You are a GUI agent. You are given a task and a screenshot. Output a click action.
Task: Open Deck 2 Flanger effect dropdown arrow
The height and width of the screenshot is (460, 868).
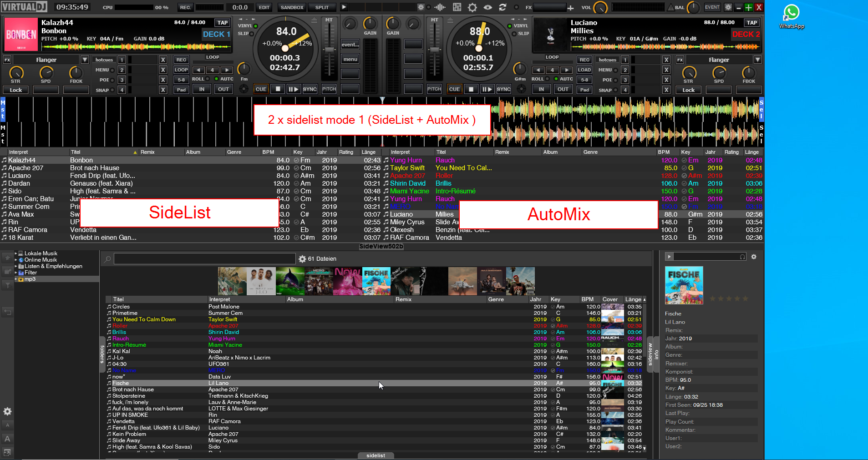(757, 60)
